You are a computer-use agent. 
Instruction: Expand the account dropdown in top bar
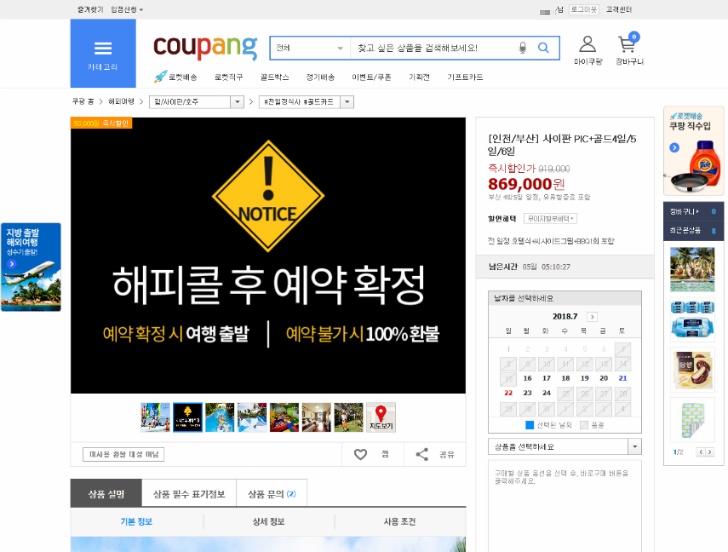click(x=127, y=10)
